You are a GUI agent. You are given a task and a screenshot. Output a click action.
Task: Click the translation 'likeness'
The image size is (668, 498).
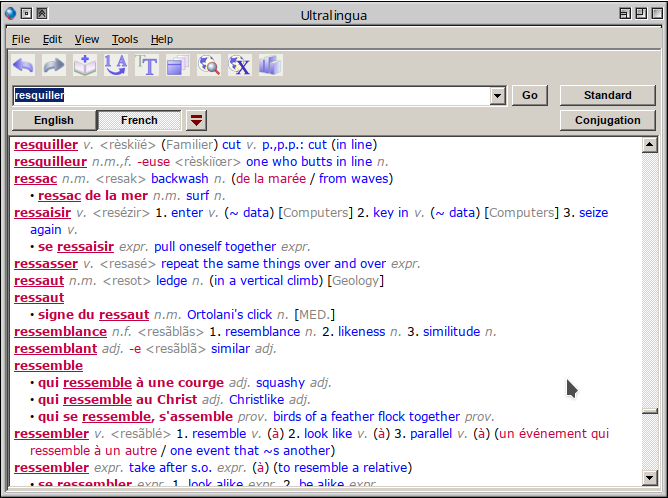coord(362,332)
